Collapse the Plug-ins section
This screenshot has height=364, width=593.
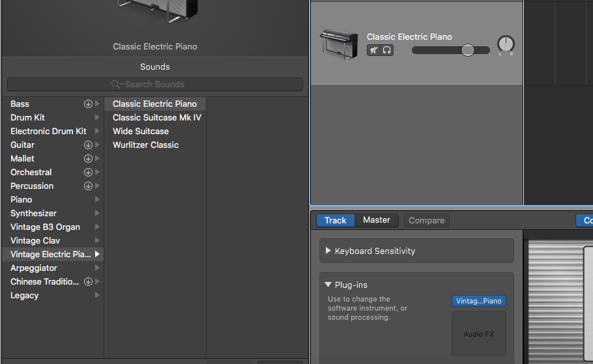pos(328,285)
